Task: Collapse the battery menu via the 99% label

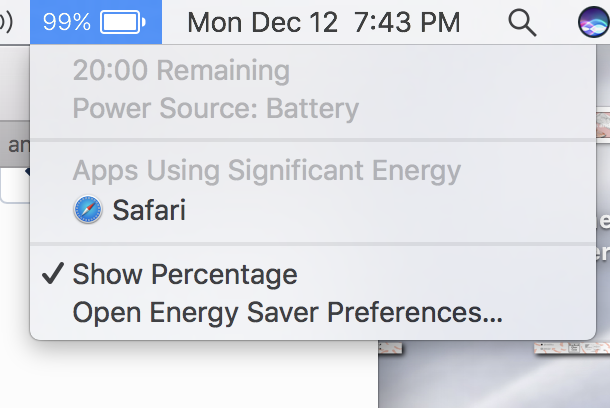Action: 67,22
